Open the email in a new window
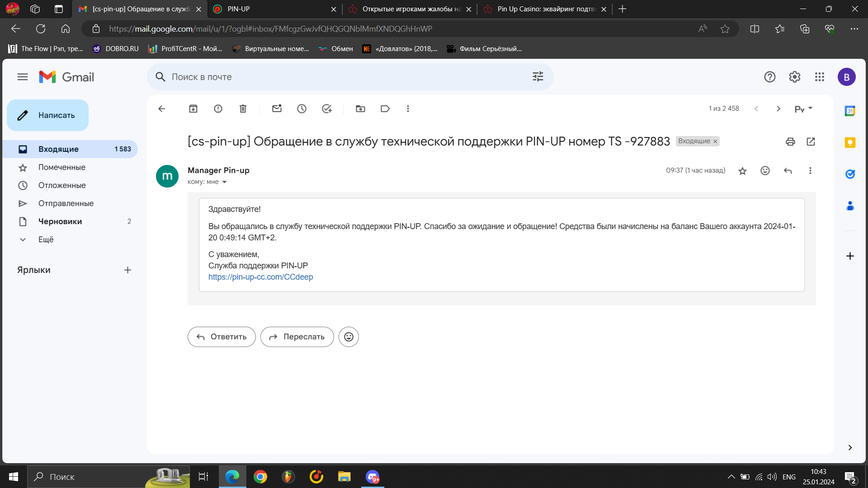 [x=811, y=142]
